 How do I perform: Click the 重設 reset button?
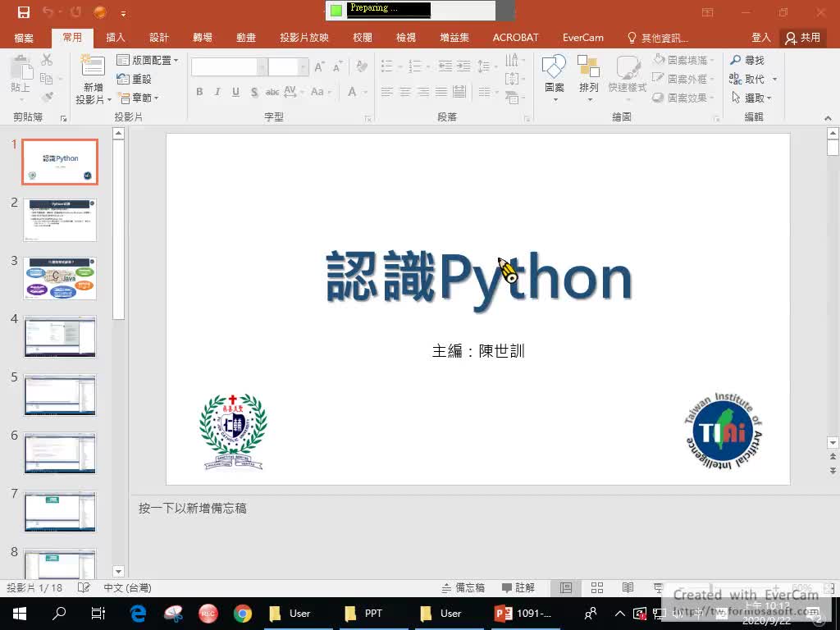point(134,79)
